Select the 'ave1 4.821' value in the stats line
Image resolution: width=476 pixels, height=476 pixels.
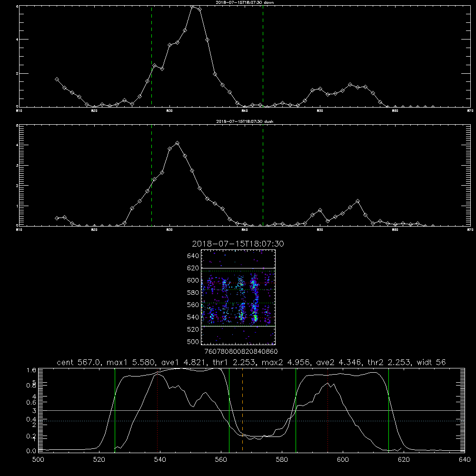pyautogui.click(x=183, y=362)
